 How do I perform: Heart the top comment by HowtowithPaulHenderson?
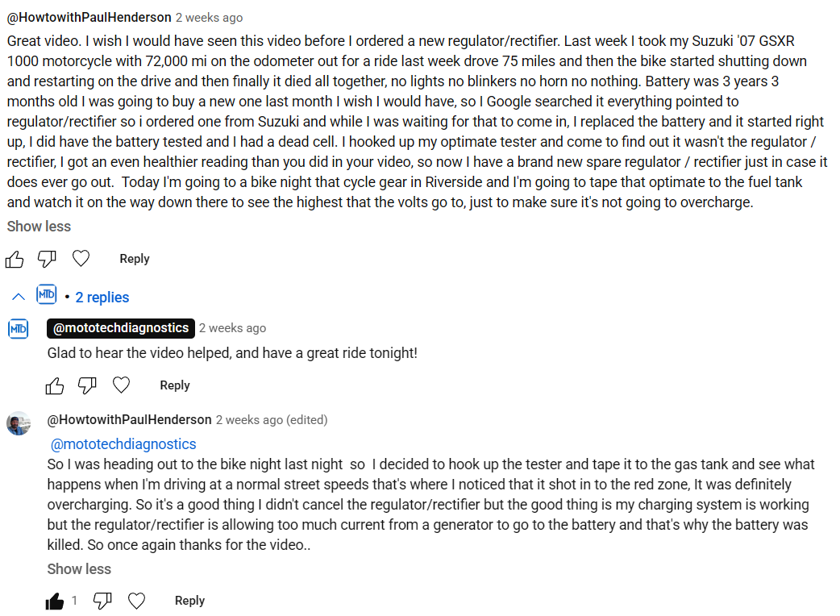pos(81,259)
